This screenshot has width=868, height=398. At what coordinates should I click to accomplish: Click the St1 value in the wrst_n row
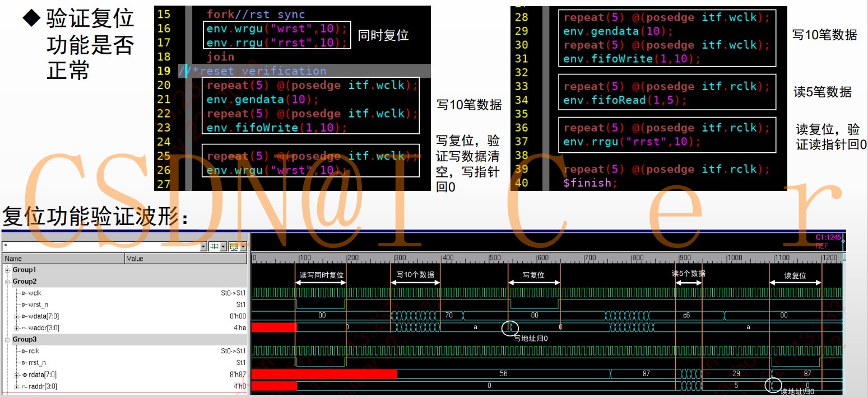click(x=241, y=305)
